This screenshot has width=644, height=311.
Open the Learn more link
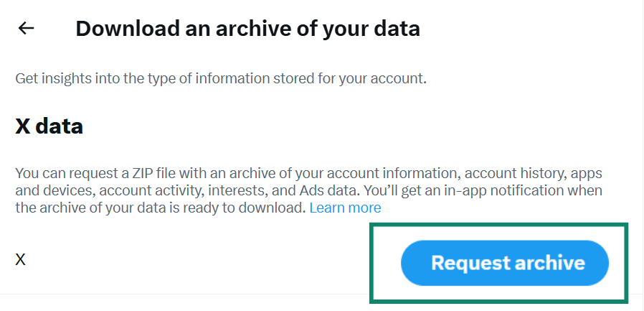click(345, 208)
